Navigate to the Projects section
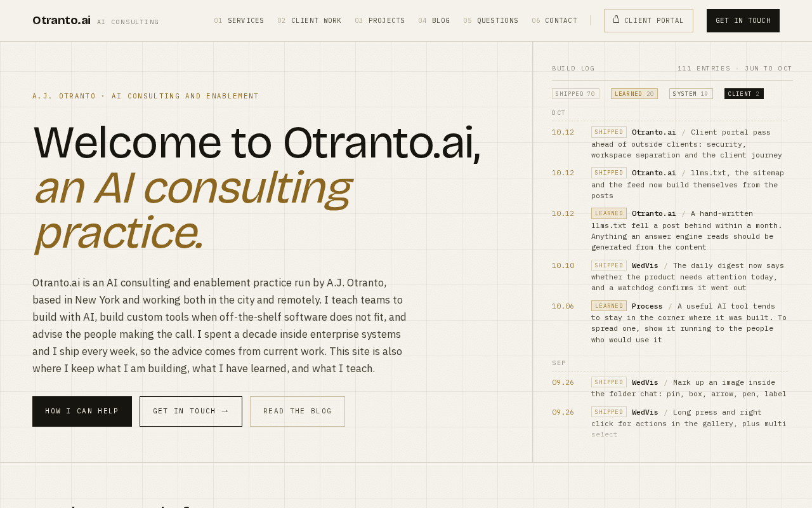 click(380, 20)
